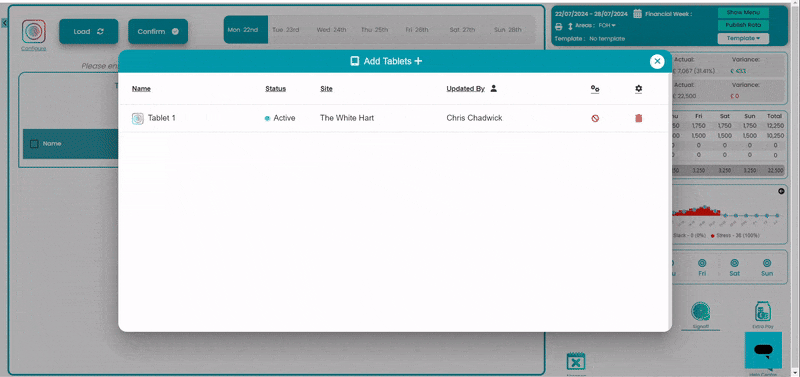
Task: Sort tablets by the Status column
Action: click(276, 89)
